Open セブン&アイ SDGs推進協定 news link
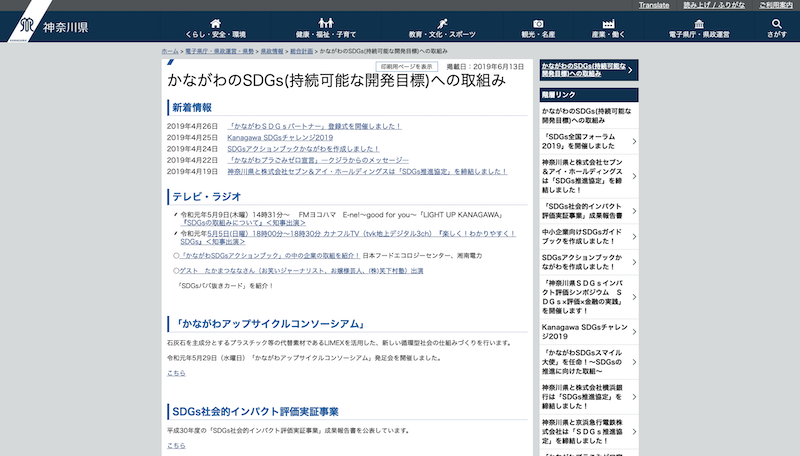This screenshot has height=456, width=800. 367,172
